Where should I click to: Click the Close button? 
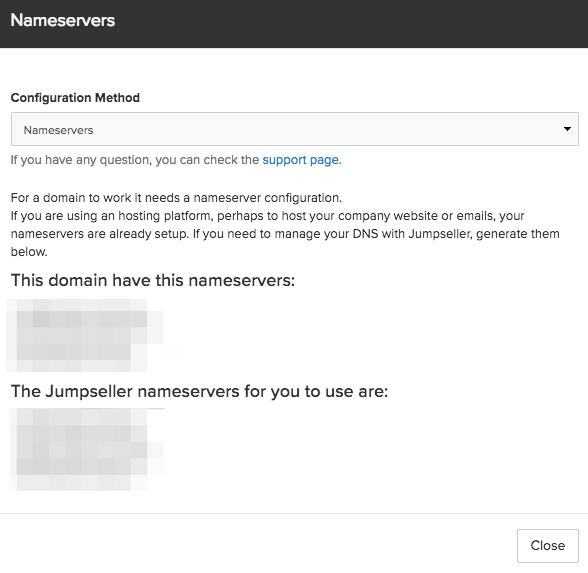pos(548,546)
